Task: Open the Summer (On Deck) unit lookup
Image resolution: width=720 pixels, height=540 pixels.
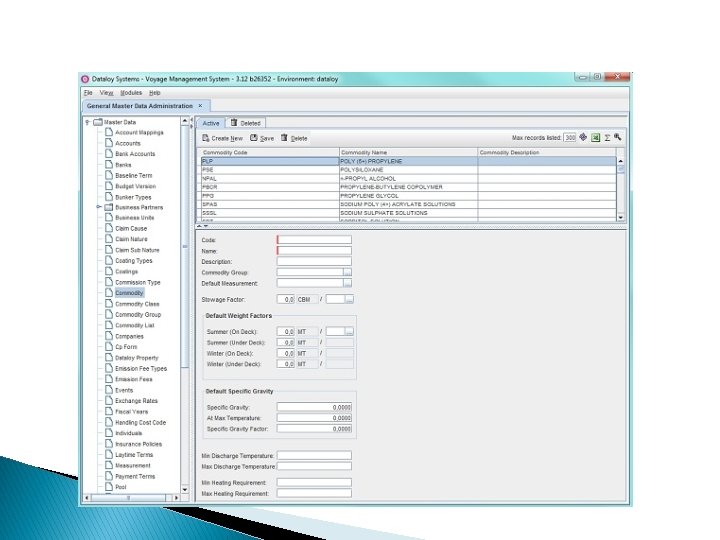Action: (349, 332)
